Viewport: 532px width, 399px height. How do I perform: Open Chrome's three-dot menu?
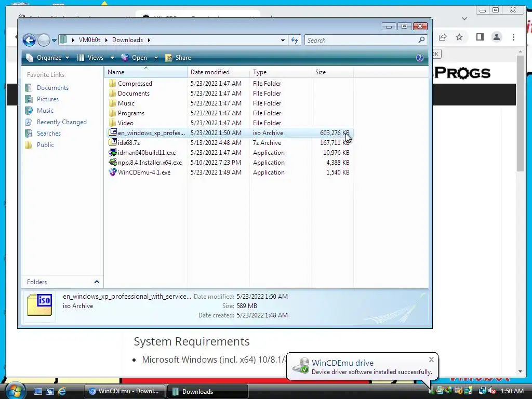[514, 37]
